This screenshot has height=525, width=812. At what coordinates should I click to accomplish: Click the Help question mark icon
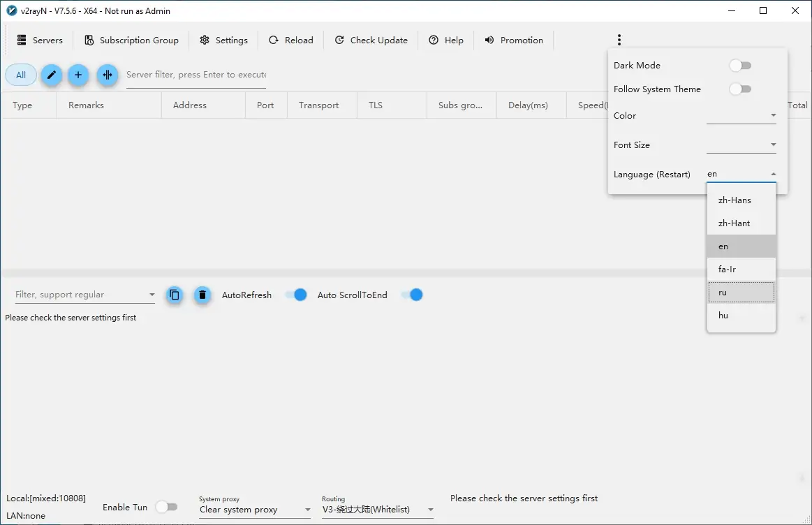[x=434, y=40]
